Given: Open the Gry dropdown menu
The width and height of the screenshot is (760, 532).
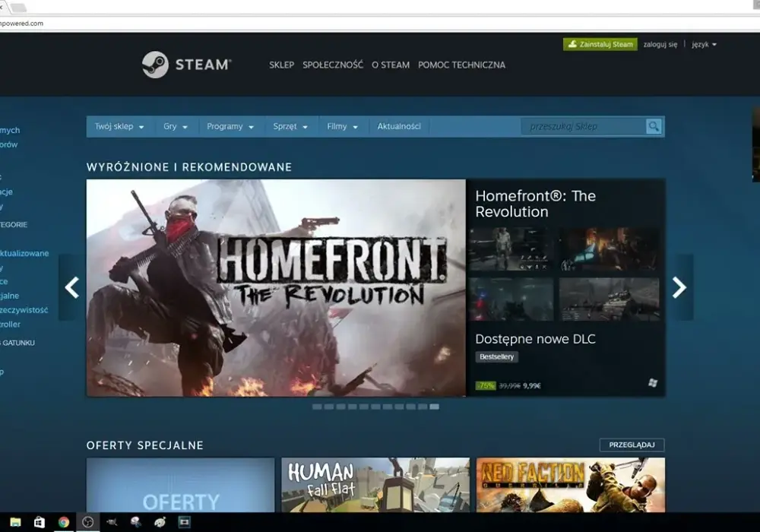Looking at the screenshot, I should (x=175, y=126).
